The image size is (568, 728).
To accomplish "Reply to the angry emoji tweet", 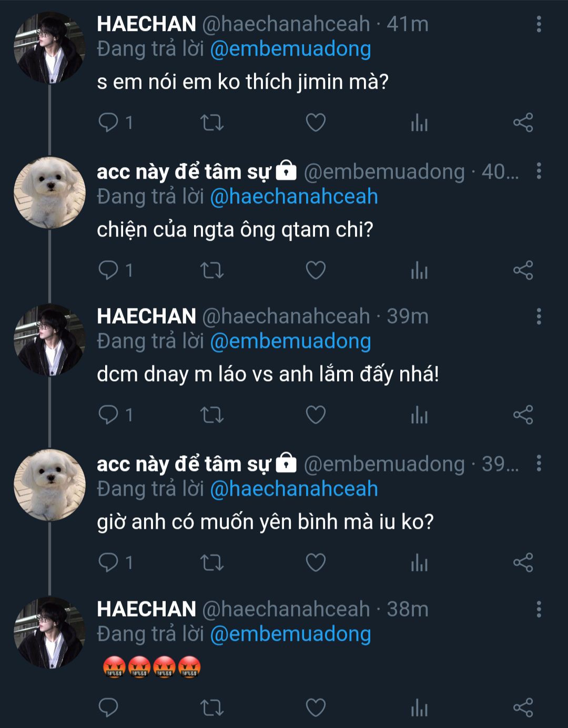I will [109, 708].
